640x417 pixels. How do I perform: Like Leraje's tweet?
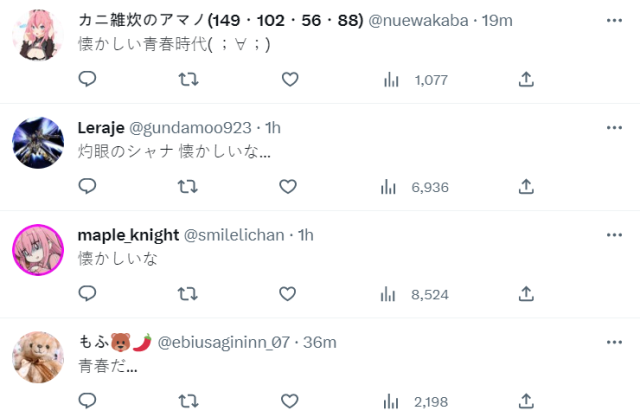288,187
